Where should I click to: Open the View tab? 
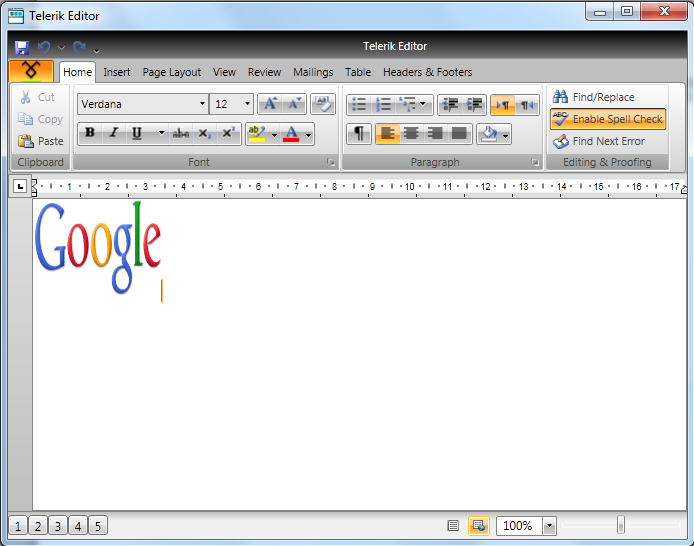[x=224, y=72]
